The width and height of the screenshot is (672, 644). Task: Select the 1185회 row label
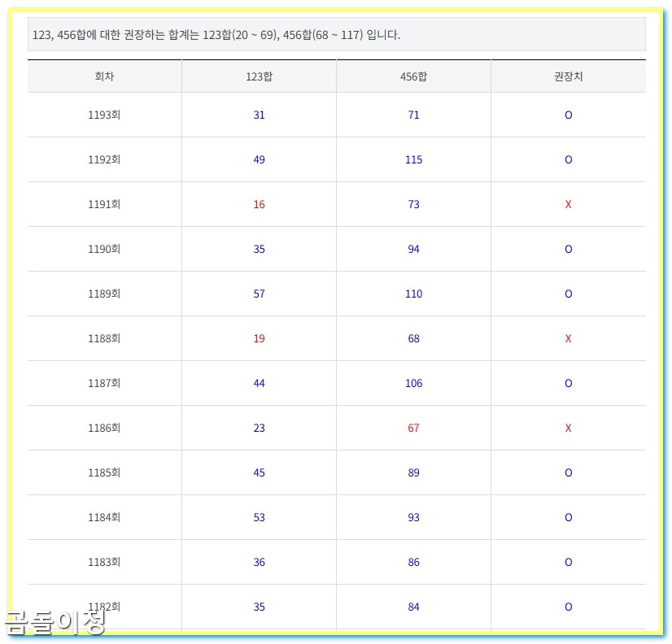104,472
